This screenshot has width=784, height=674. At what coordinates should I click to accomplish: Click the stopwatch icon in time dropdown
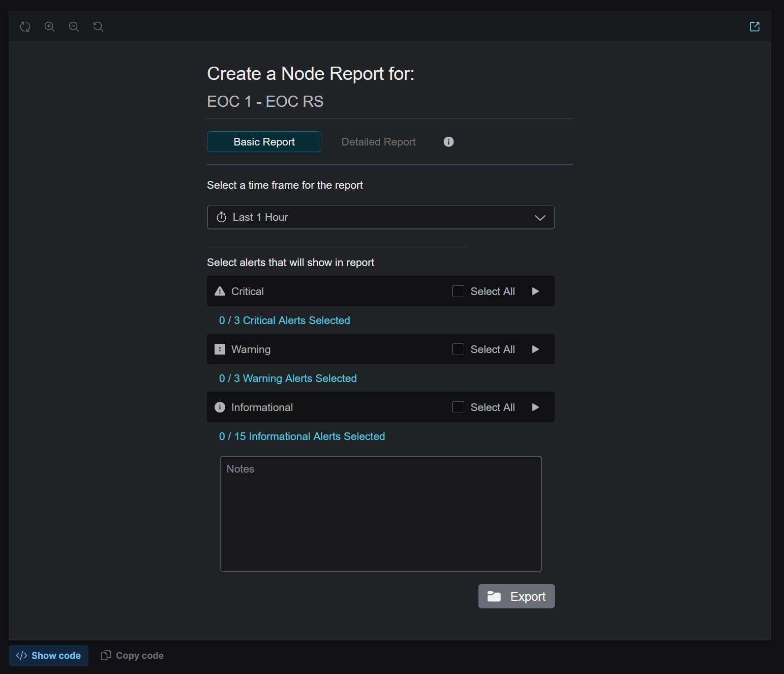[221, 217]
